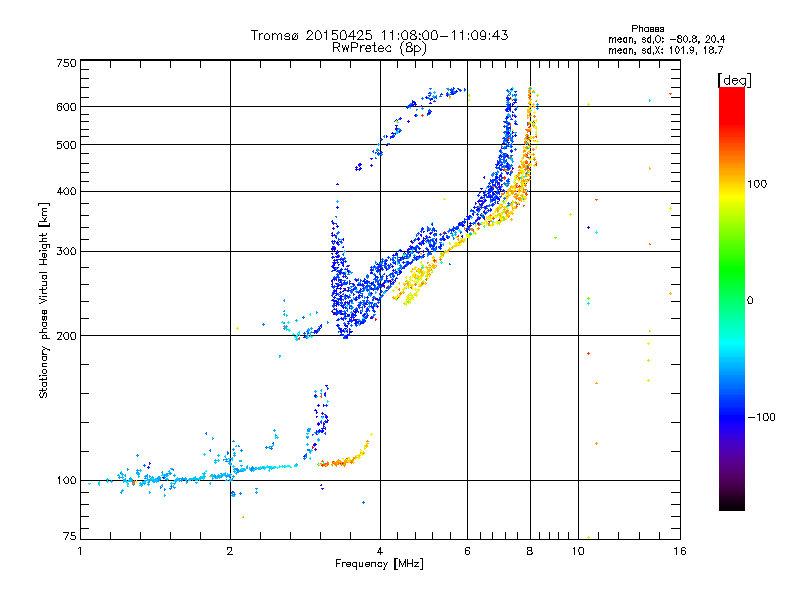
Task: Click the 'mean, sd,X: 101.9, 18.7' statistic line
Action: 665,50
